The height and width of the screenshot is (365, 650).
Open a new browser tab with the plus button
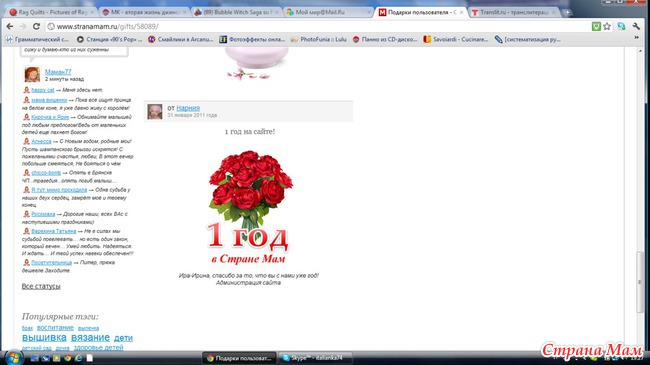(567, 12)
